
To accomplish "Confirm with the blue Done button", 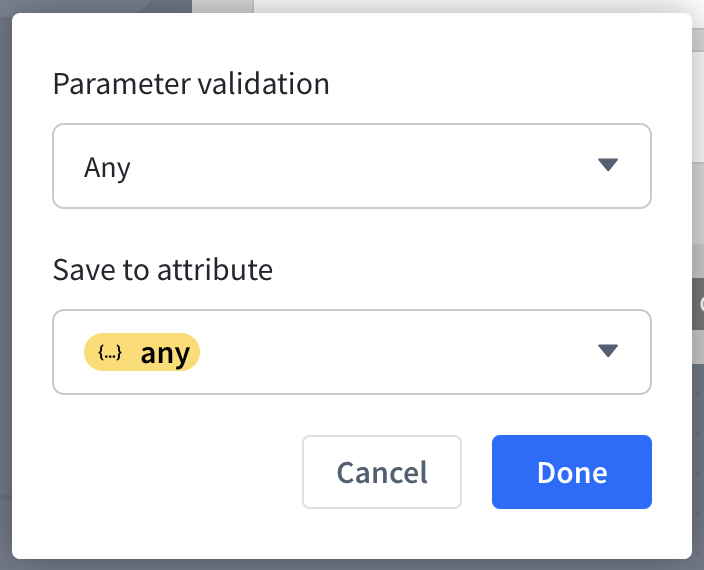I will 571,472.
